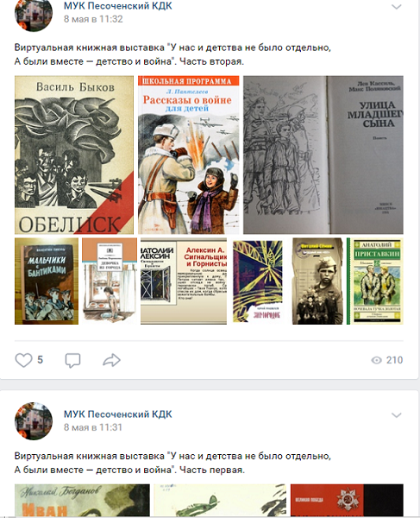Viewport: 420px width, 518px height.
Task: Open book cover with soldier boy photo
Action: 317,281
